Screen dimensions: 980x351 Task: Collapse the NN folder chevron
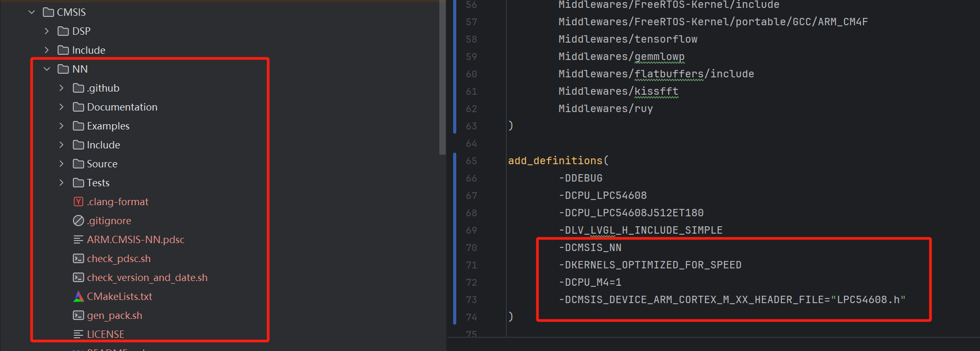(47, 69)
